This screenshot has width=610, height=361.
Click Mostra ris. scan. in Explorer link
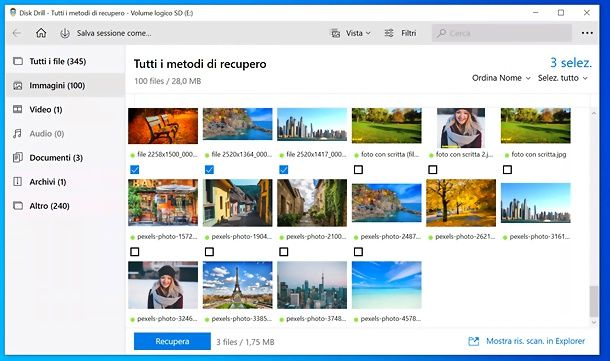(535, 341)
